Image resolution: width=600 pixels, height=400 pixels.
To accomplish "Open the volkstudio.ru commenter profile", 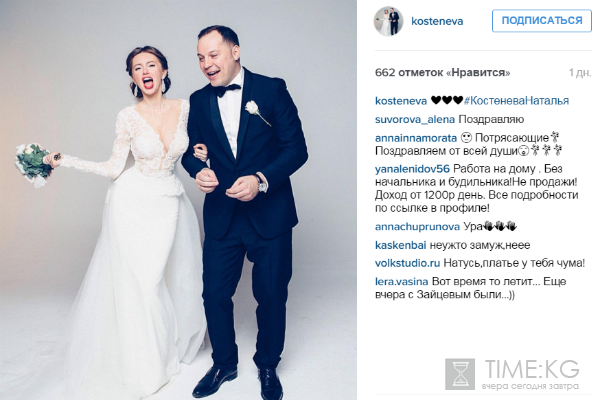I will [x=407, y=263].
